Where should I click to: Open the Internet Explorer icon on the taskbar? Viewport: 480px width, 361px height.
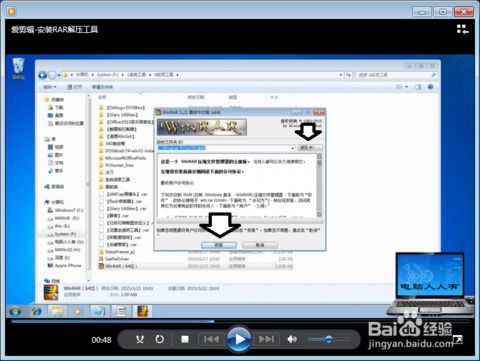(36, 312)
